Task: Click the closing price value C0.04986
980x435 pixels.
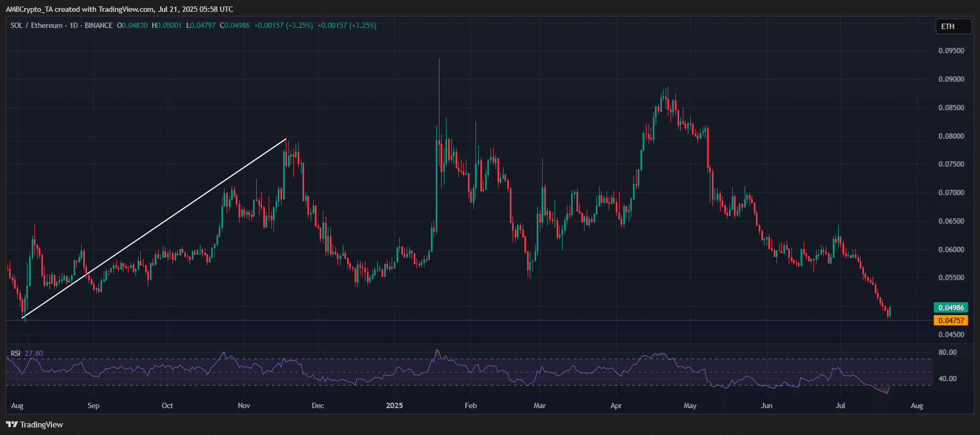Action: click(235, 25)
